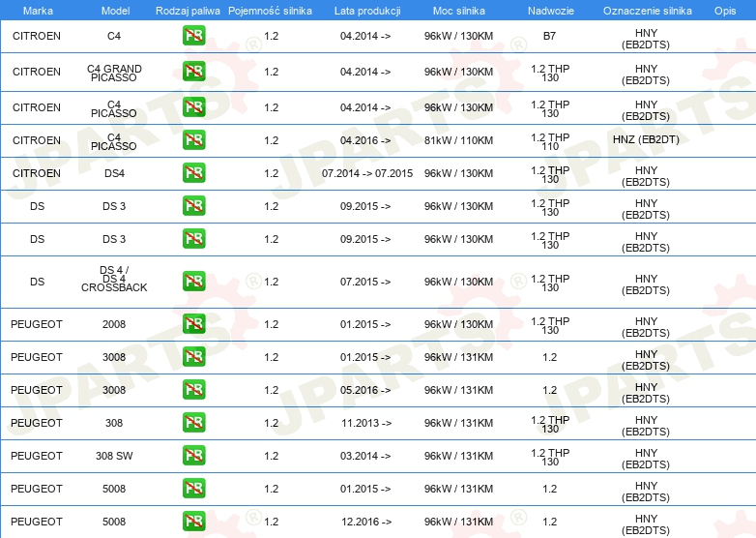The image size is (756, 538).
Task: Click PEUGEOT brand cell in the 308 SW row
Action: 37,456
